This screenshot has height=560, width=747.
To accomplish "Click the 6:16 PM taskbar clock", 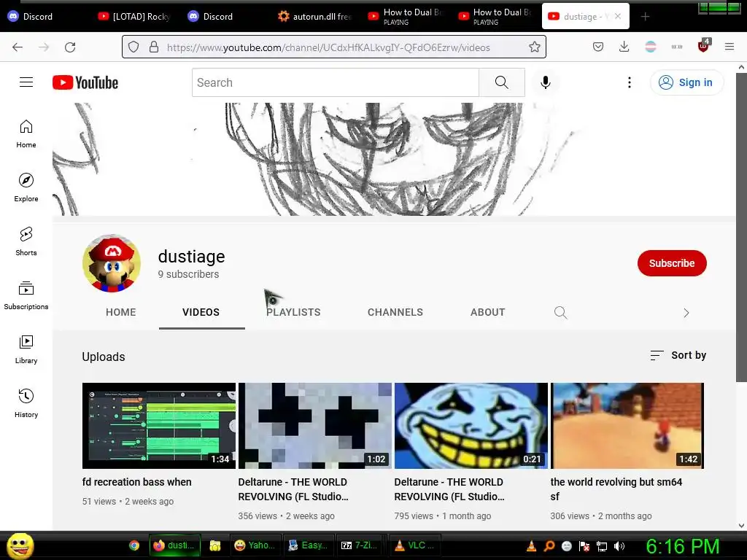I will 682,546.
